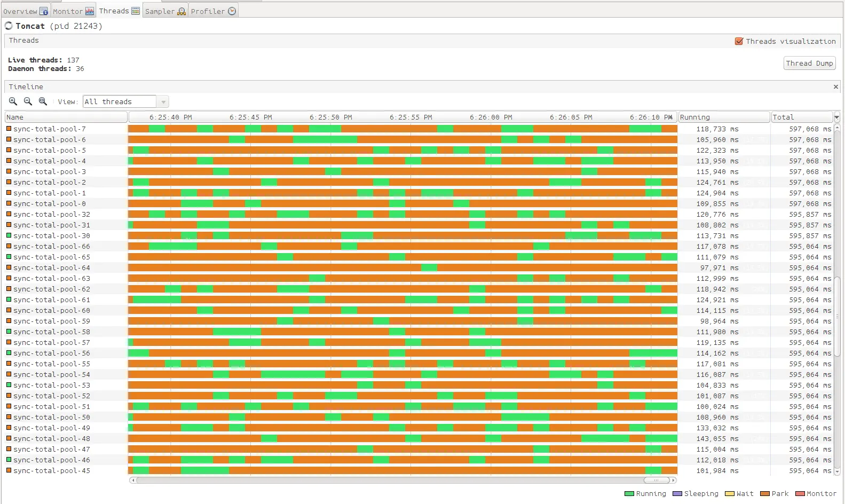
Task: Click the state icon of sync-total-pool-66
Action: (x=9, y=246)
